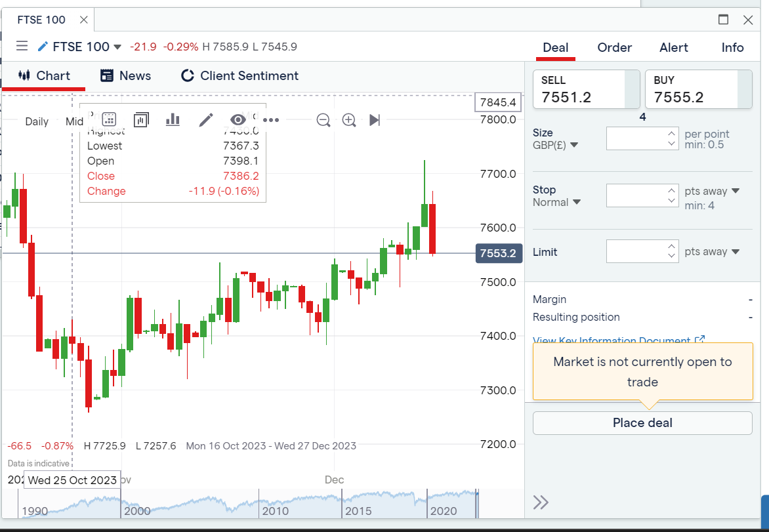
Task: Click the Size input field
Action: tap(636, 138)
